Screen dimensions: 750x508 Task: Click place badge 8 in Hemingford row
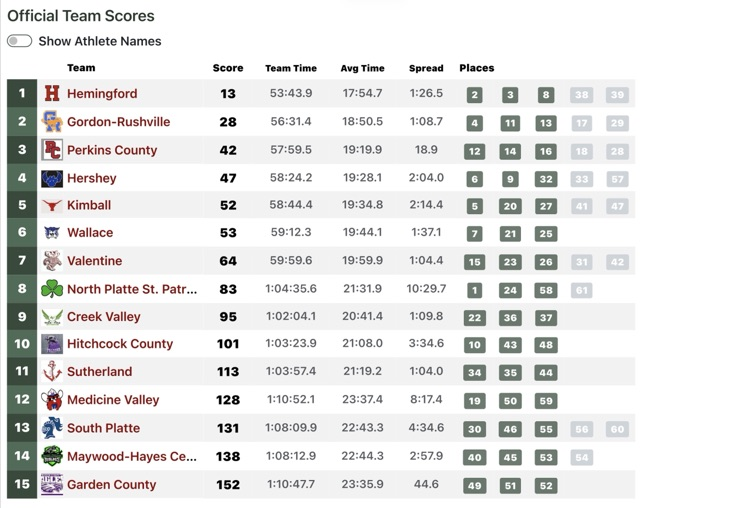point(546,95)
